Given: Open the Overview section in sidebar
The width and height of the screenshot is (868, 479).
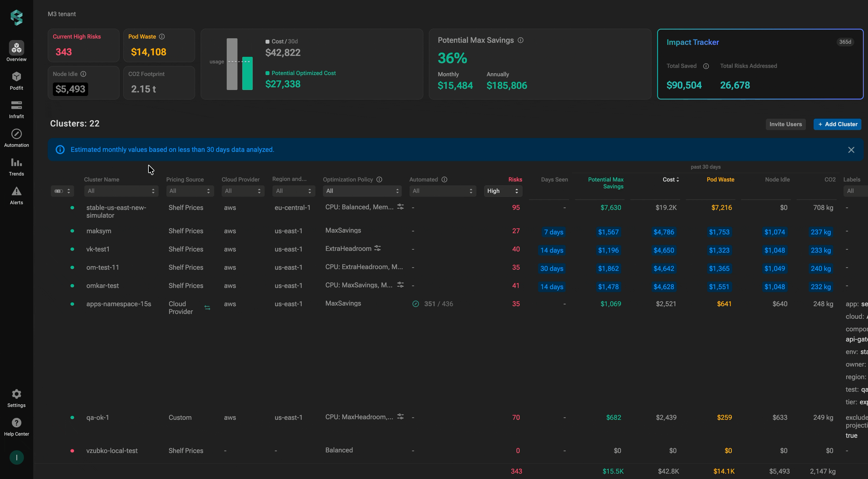Looking at the screenshot, I should tap(16, 51).
